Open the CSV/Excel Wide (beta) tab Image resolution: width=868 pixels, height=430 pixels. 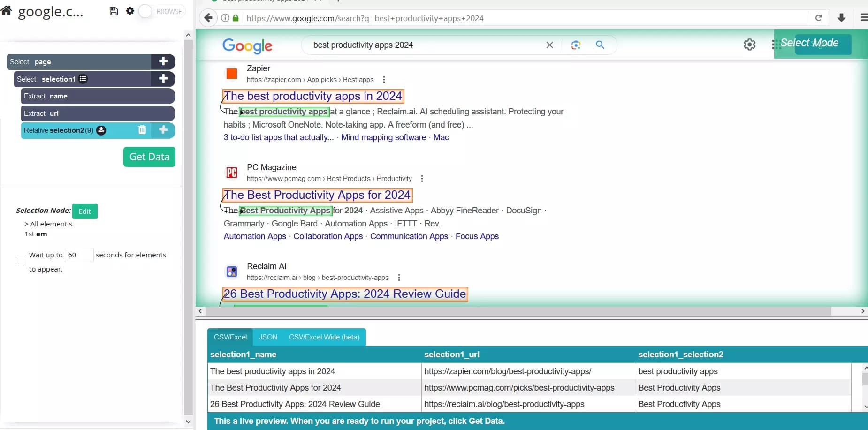(324, 337)
